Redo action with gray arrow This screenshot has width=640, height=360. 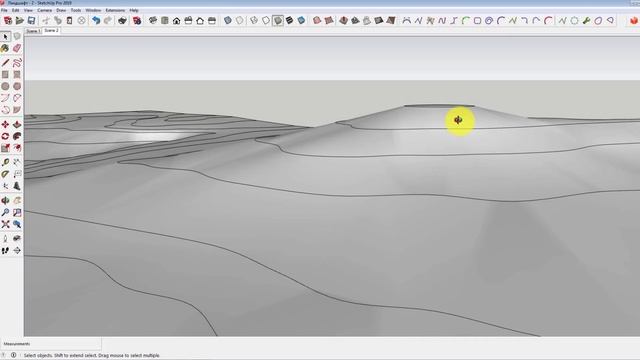[108, 20]
